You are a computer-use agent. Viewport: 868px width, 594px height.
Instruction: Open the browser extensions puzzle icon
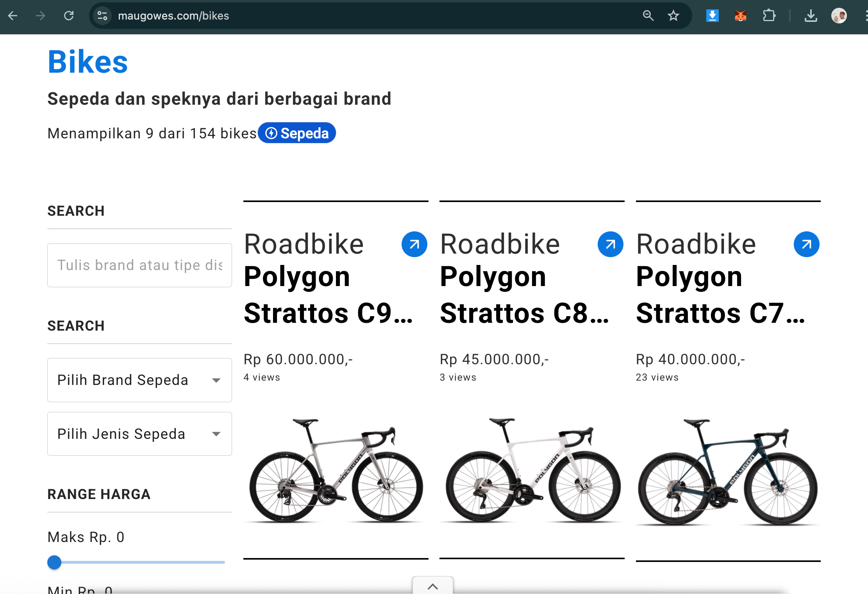tap(769, 16)
